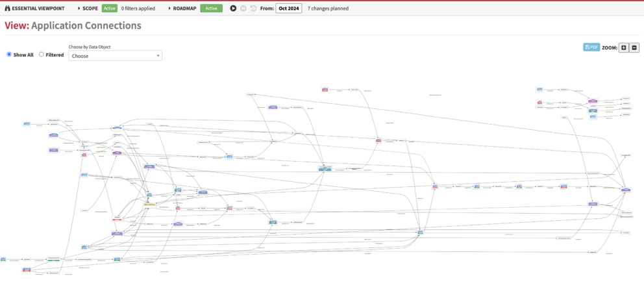Export the diagram with the PDF button
The width and height of the screenshot is (644, 289).
click(591, 47)
